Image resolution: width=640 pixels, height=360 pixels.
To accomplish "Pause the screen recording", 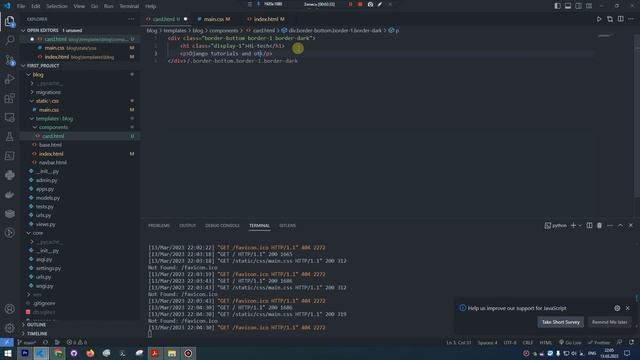I will pyautogui.click(x=350, y=4).
